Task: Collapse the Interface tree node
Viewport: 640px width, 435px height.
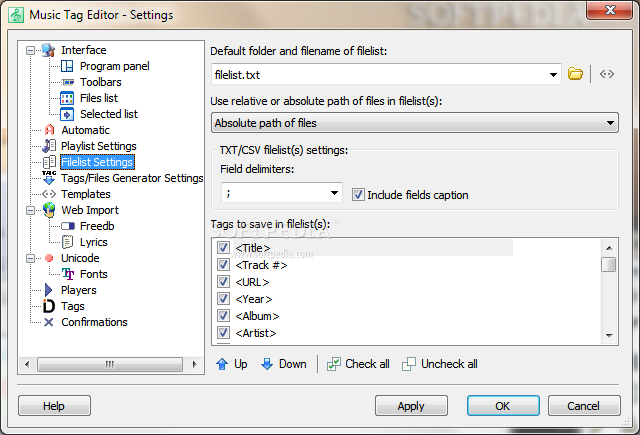Action: coord(30,50)
